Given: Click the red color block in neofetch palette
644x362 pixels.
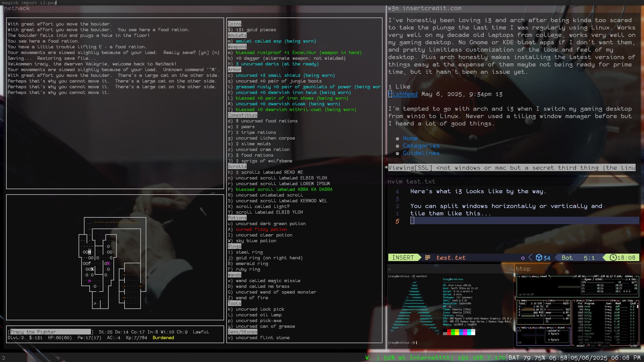Looking at the screenshot, I should 449,332.
